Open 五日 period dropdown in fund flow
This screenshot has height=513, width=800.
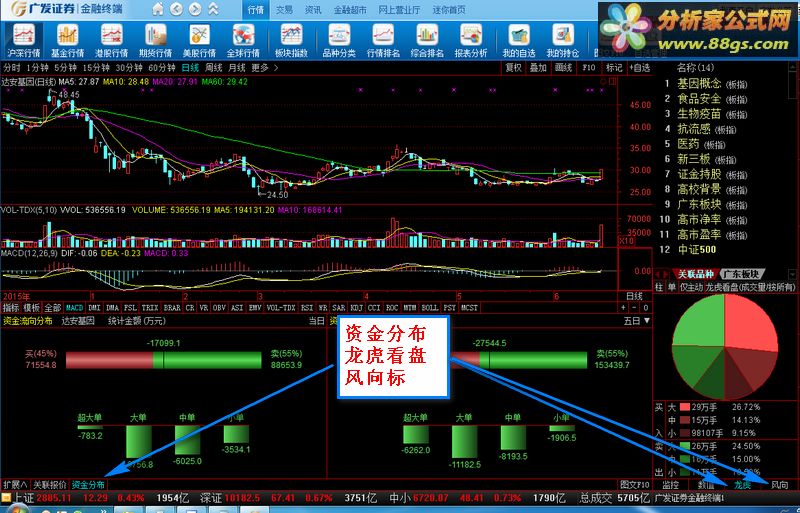pos(637,321)
